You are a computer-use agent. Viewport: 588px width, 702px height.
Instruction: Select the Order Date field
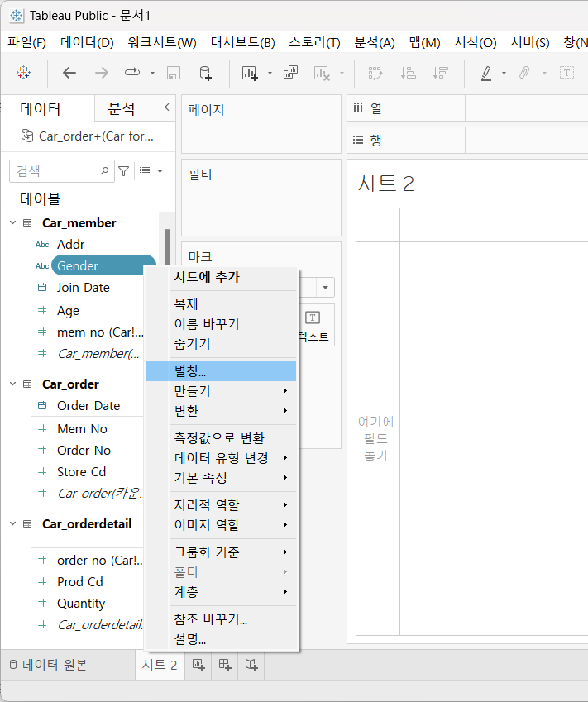coord(88,406)
